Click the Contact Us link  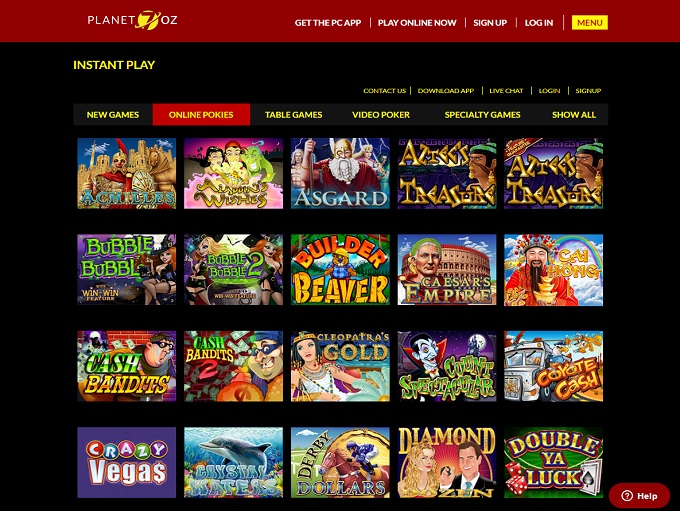tap(384, 91)
